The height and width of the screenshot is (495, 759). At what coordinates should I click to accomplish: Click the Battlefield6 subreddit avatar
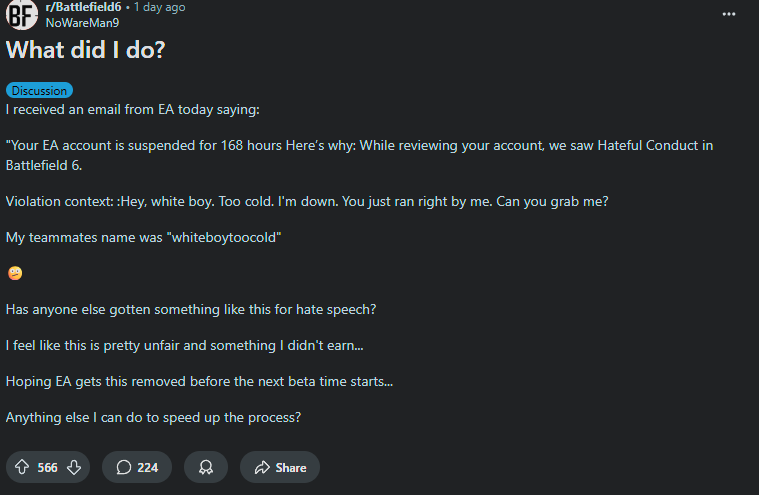22,15
